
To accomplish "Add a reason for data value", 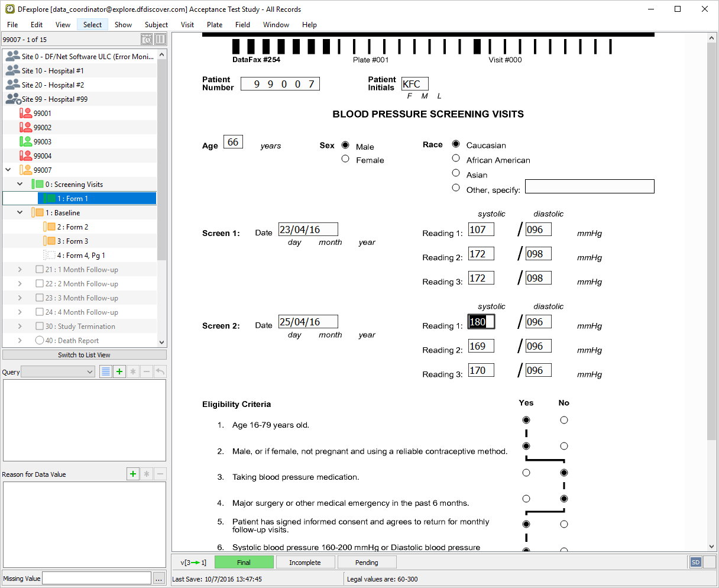I will pos(133,474).
